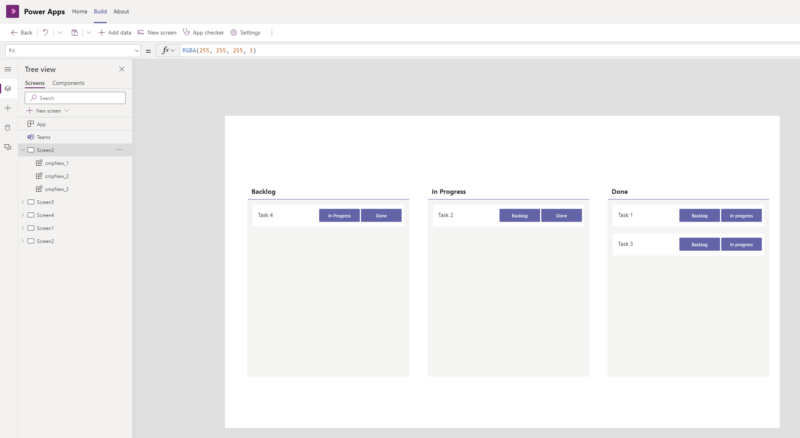
Task: Switch to the Components tab
Action: (x=68, y=83)
